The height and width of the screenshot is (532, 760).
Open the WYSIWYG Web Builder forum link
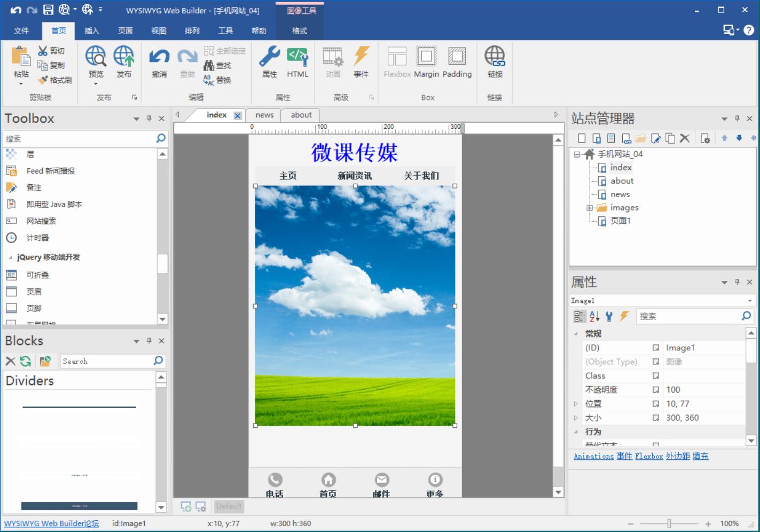tap(51, 523)
